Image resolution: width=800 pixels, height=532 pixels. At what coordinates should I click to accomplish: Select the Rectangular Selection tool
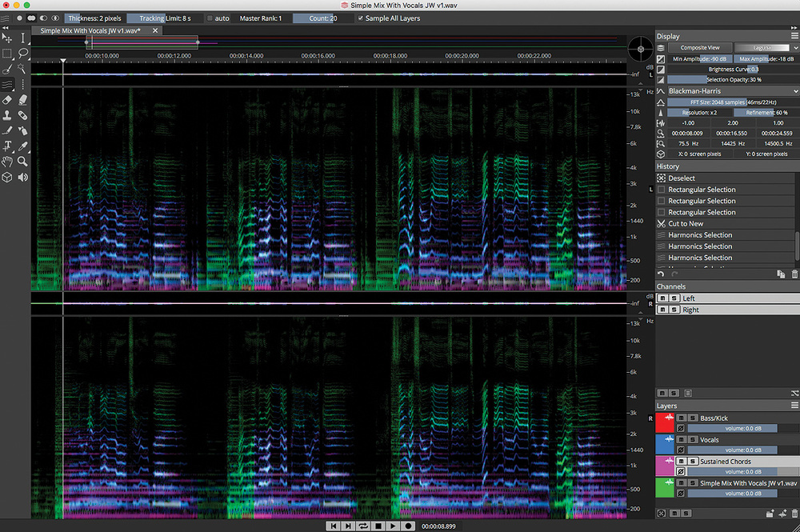click(x=7, y=54)
